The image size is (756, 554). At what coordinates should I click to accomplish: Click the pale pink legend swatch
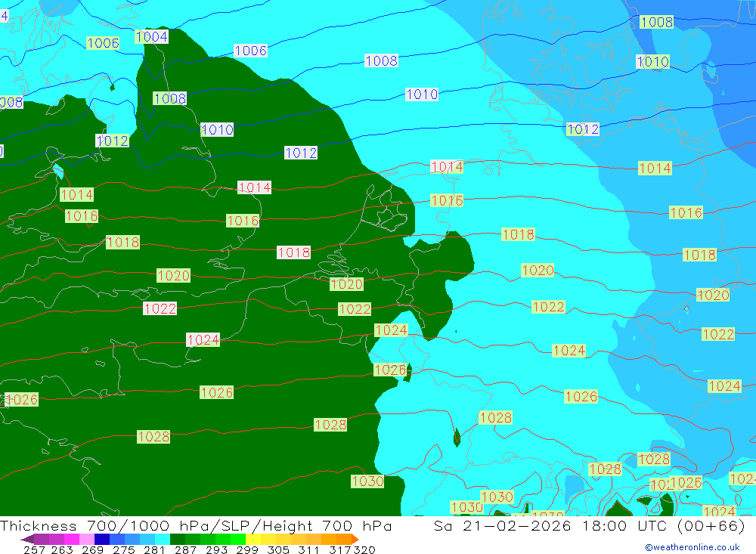[87, 539]
